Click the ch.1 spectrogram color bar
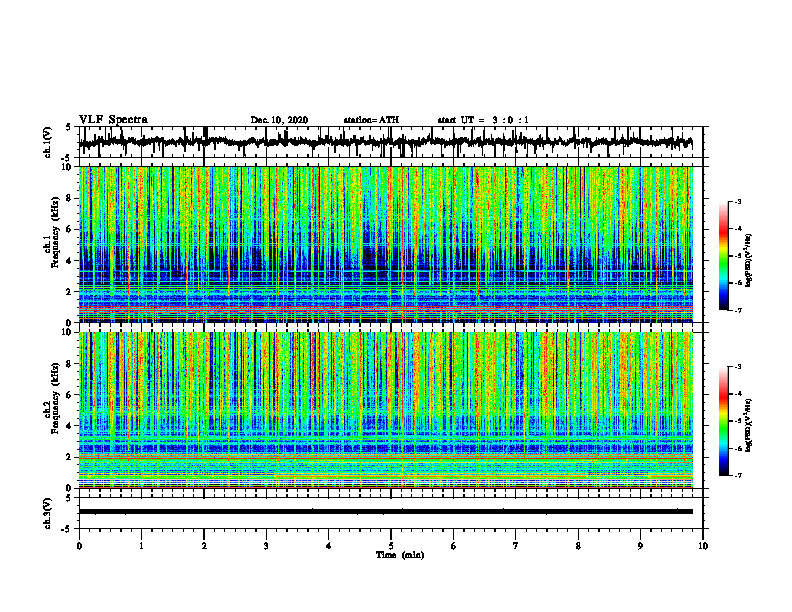Image resolution: width=792 pixels, height=612 pixels. click(723, 256)
